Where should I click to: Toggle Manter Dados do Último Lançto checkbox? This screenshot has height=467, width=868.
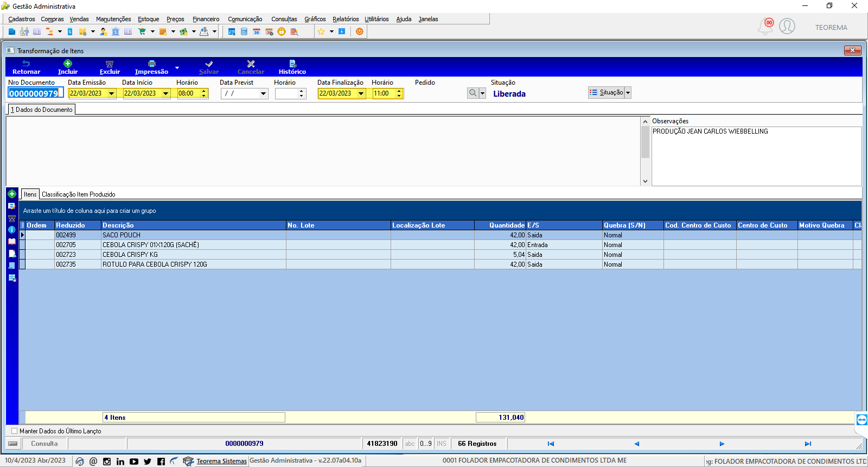15,431
